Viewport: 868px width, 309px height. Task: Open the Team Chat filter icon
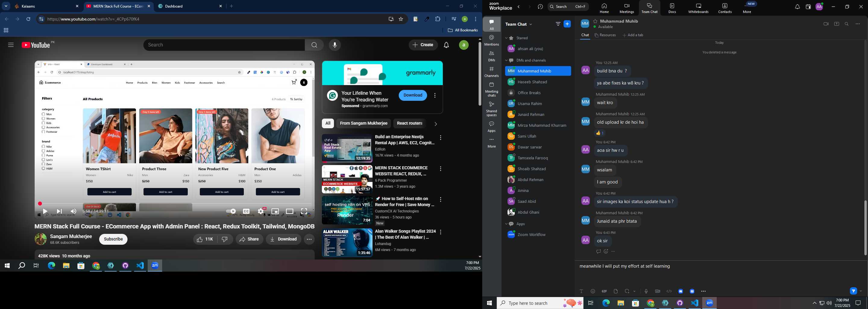pyautogui.click(x=558, y=24)
